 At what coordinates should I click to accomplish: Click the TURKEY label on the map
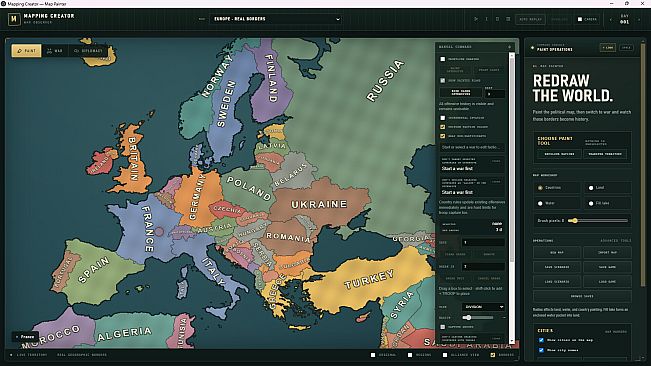(x=369, y=279)
